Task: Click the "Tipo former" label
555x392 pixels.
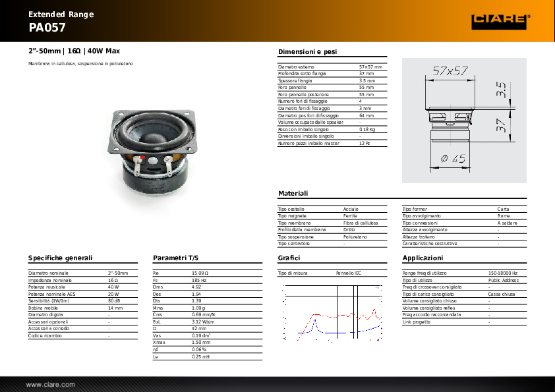Action: (415, 209)
